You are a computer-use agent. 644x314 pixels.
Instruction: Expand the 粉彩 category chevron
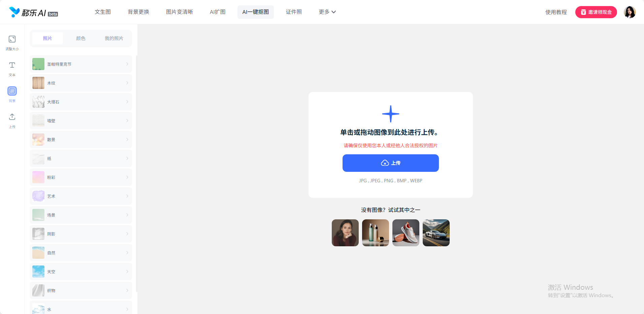tap(127, 177)
